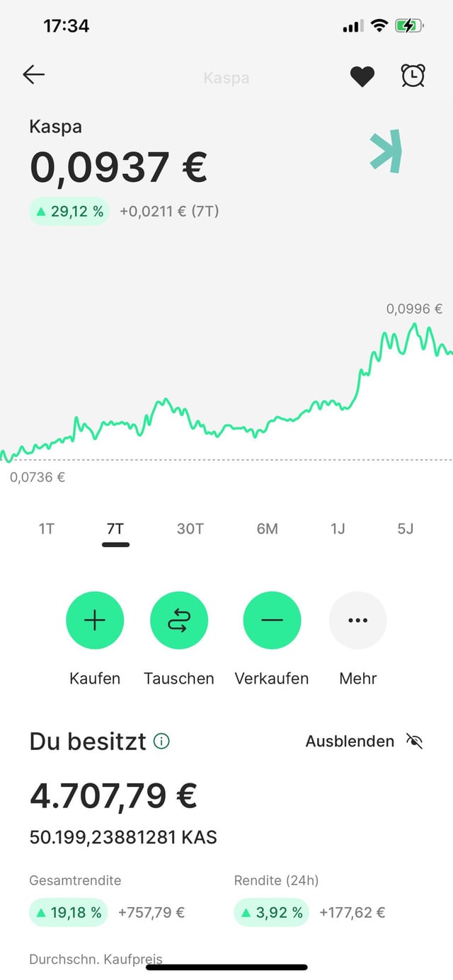
Task: Select the 7T chart range
Action: click(x=115, y=529)
